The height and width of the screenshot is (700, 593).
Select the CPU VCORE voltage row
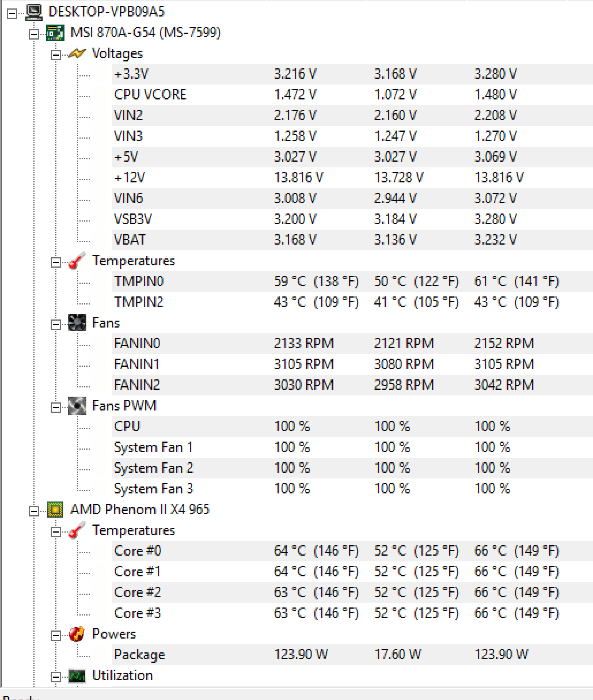click(x=352, y=95)
